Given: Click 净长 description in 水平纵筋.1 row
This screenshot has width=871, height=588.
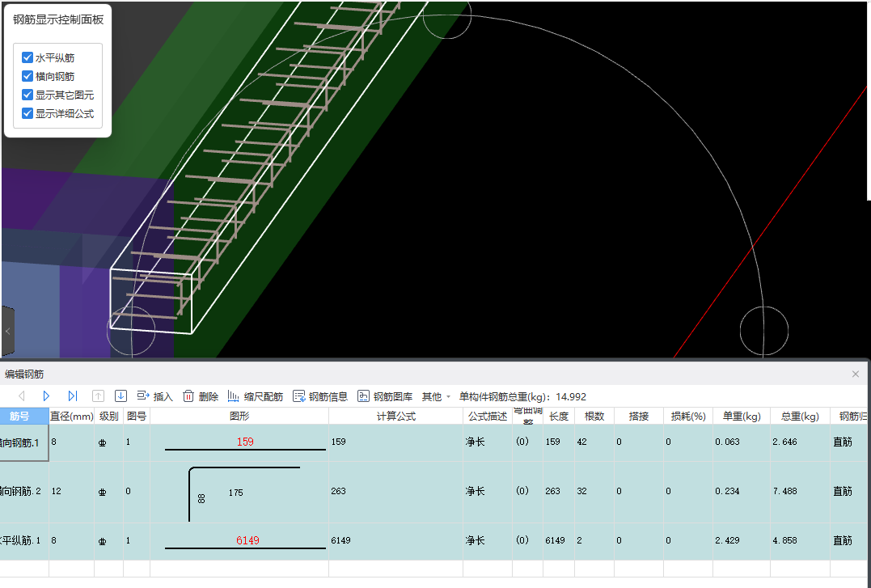Looking at the screenshot, I should (x=488, y=540).
